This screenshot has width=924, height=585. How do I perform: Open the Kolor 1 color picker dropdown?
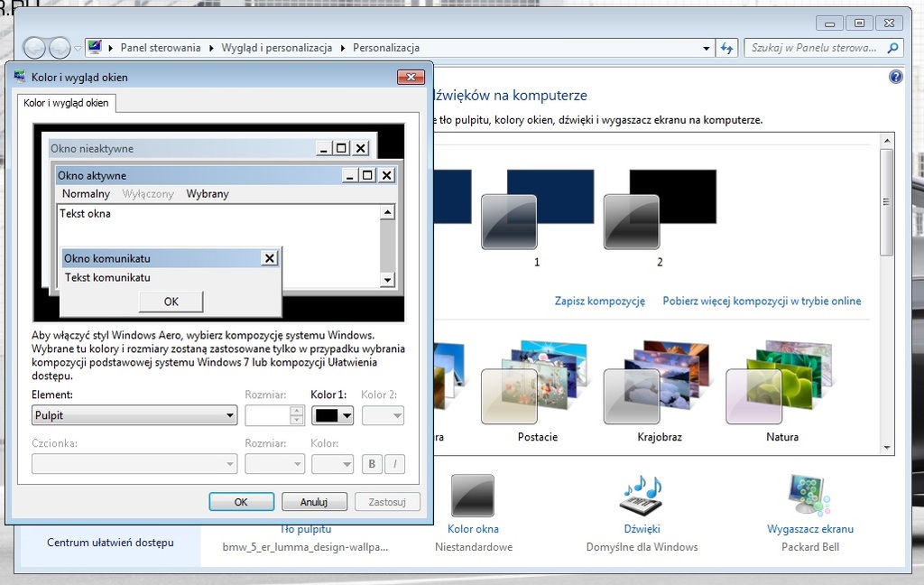click(332, 415)
